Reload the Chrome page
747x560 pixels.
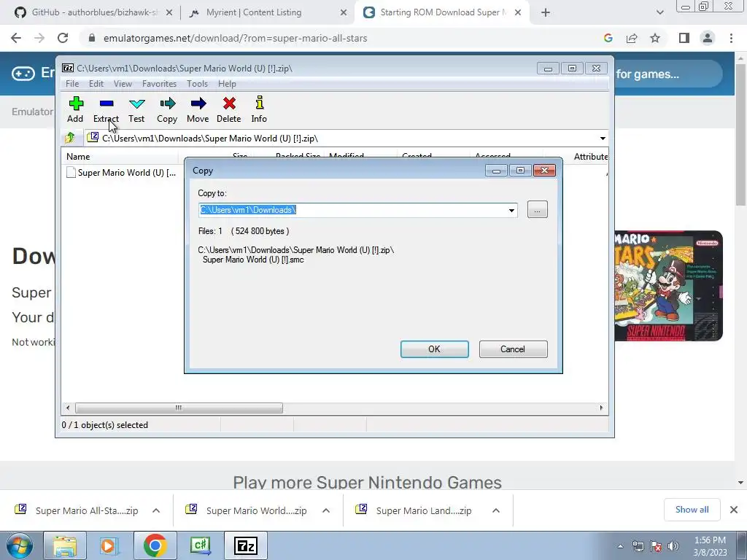pos(63,38)
